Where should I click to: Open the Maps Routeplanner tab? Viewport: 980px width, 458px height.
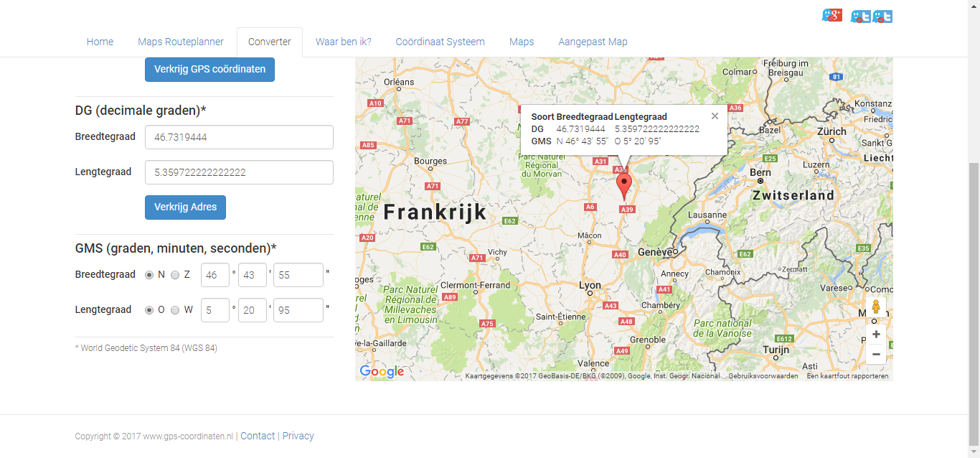[x=181, y=42]
